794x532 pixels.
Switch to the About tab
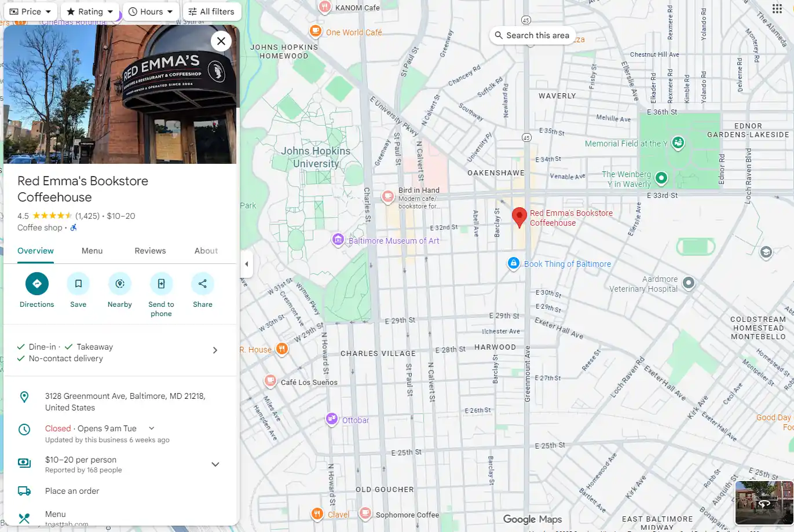[206, 251]
